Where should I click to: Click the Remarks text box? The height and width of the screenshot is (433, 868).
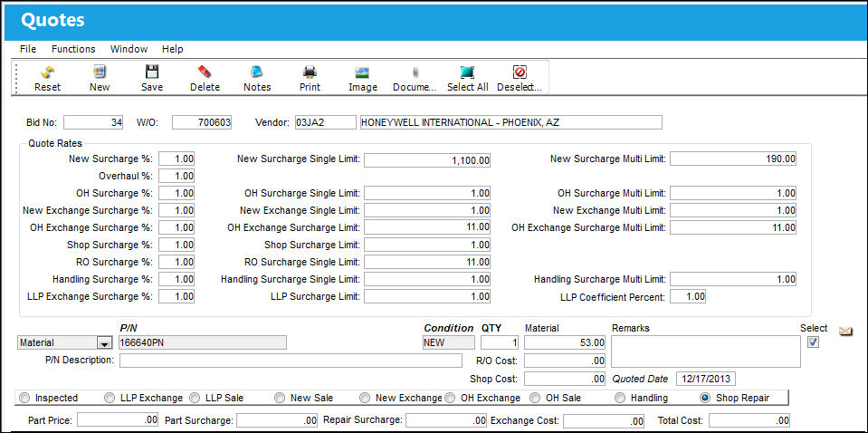[706, 351]
